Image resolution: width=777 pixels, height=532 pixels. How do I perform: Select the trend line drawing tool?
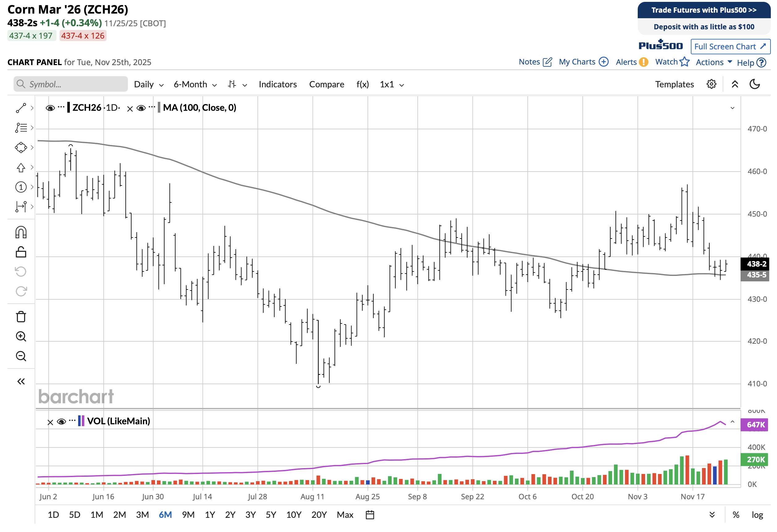(x=21, y=108)
